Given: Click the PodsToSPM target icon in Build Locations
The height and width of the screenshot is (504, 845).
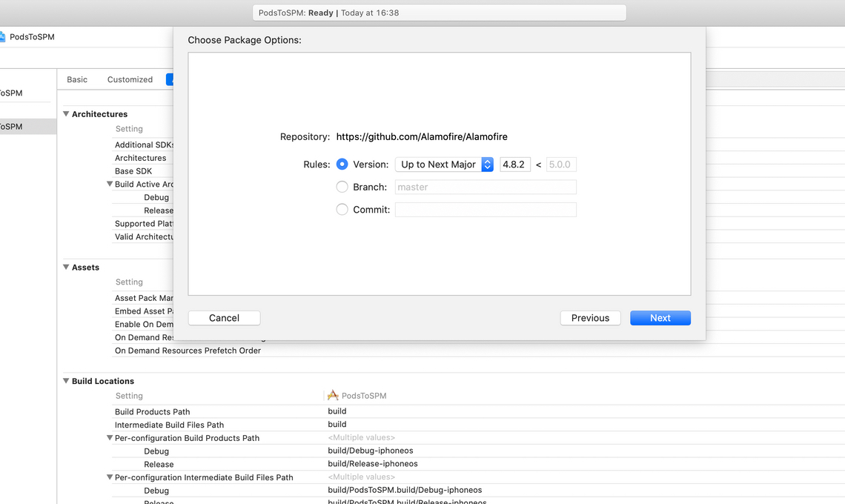Looking at the screenshot, I should click(333, 395).
